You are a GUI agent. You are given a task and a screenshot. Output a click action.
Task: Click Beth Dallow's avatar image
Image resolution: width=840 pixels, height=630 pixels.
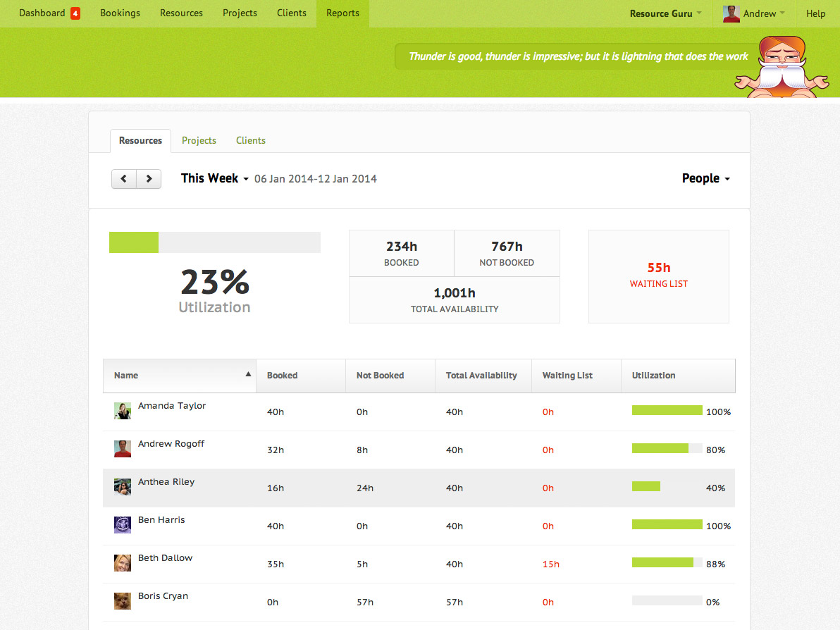[123, 563]
